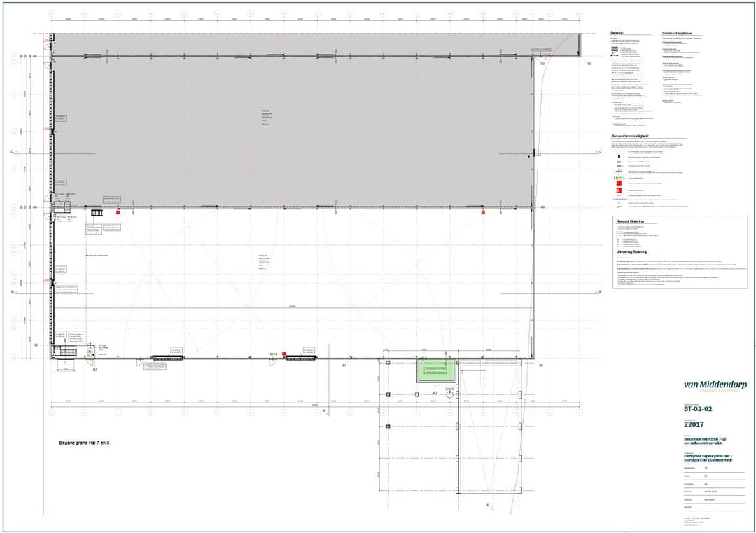Select the 'Uitvoering Riolering' heading

coord(631,251)
